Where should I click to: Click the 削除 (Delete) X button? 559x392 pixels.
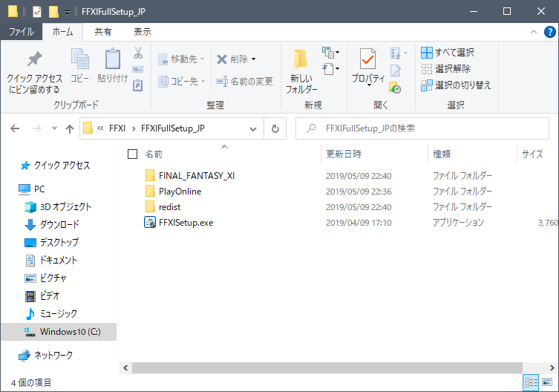point(232,59)
